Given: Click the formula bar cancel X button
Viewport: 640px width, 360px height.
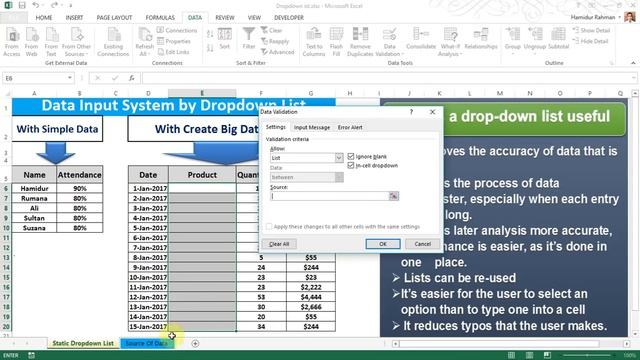Looking at the screenshot, I should [x=97, y=78].
